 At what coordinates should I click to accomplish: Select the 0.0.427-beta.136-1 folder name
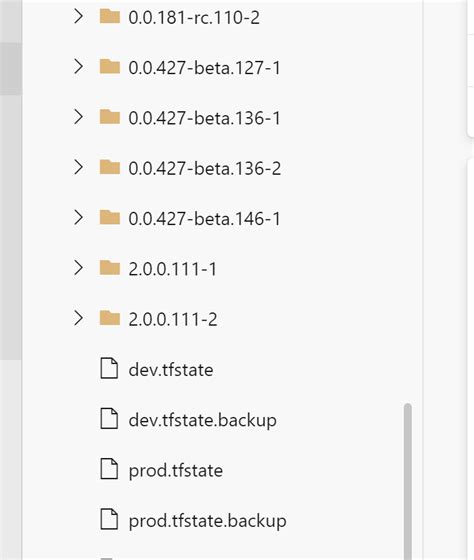pos(204,118)
